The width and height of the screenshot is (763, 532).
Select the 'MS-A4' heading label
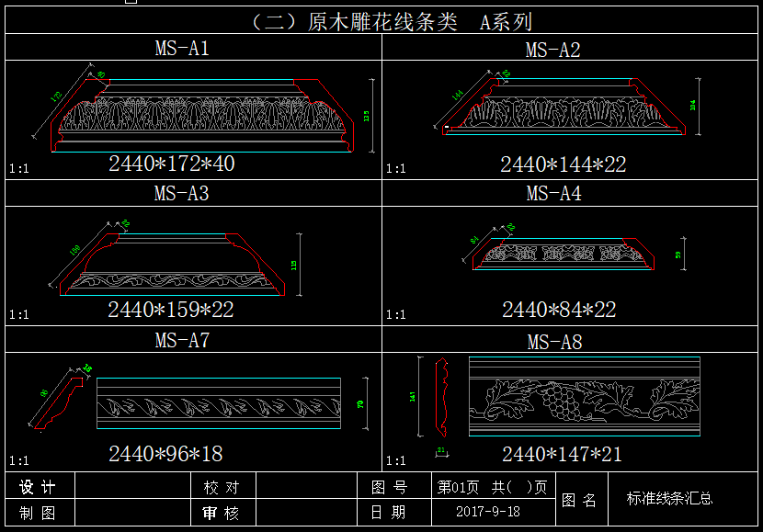[553, 194]
